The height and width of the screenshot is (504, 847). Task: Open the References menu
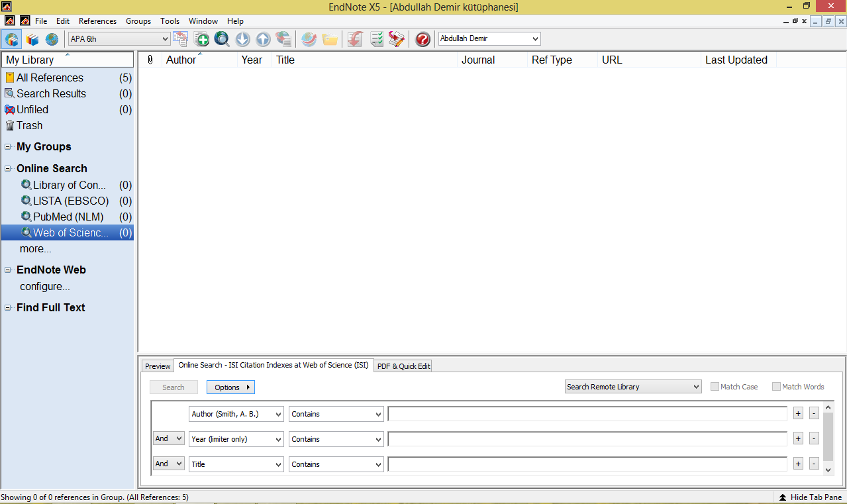coord(97,21)
